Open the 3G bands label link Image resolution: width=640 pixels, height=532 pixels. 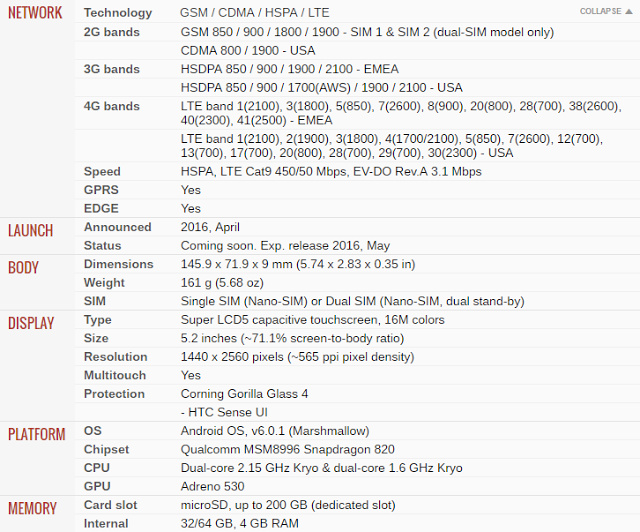coord(112,69)
